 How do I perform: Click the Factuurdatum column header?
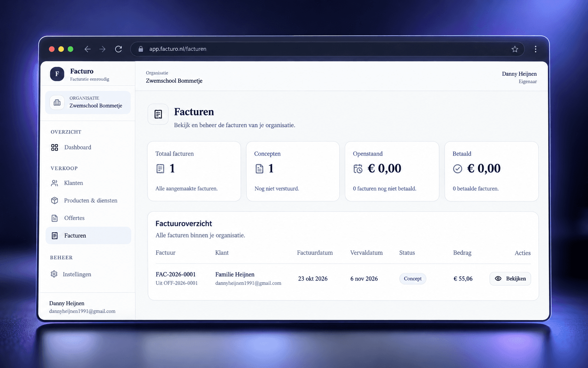click(315, 253)
